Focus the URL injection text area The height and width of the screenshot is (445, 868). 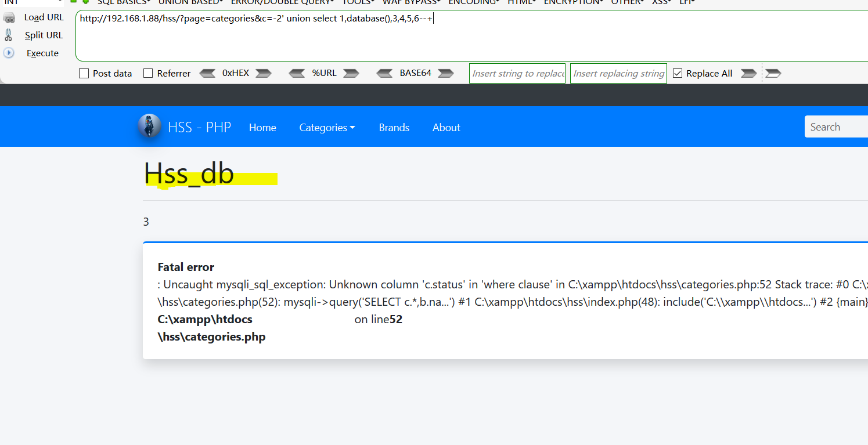(471, 35)
